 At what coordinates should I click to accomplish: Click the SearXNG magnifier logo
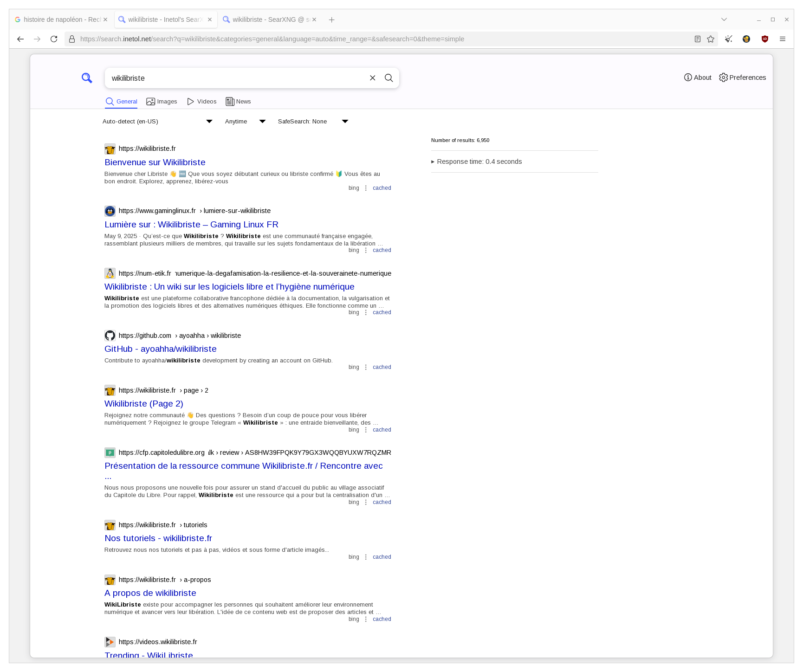[86, 78]
